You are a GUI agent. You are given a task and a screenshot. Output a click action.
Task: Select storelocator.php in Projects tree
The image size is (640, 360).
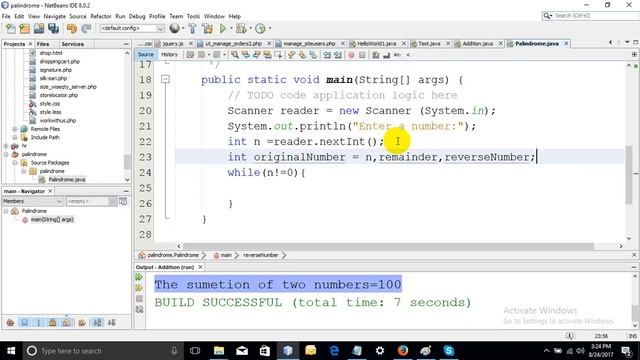[58, 95]
